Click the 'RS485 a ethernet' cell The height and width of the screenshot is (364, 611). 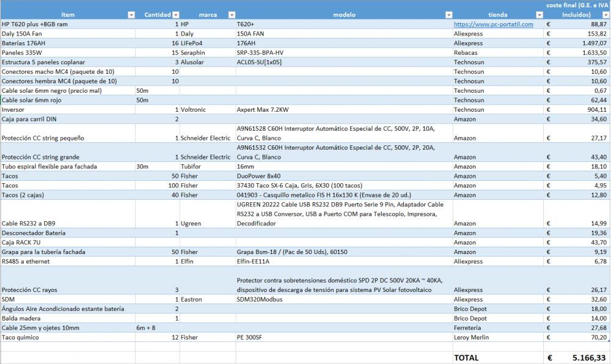[68, 261]
